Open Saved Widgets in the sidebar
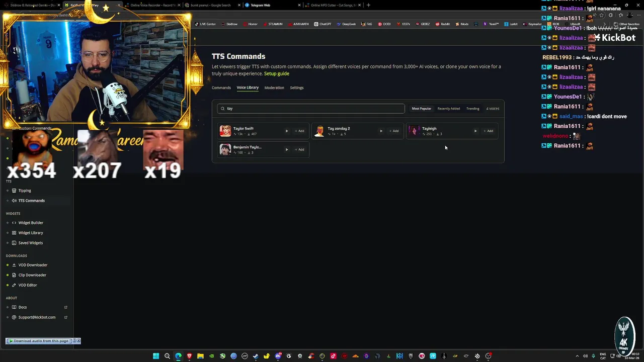 click(x=30, y=243)
